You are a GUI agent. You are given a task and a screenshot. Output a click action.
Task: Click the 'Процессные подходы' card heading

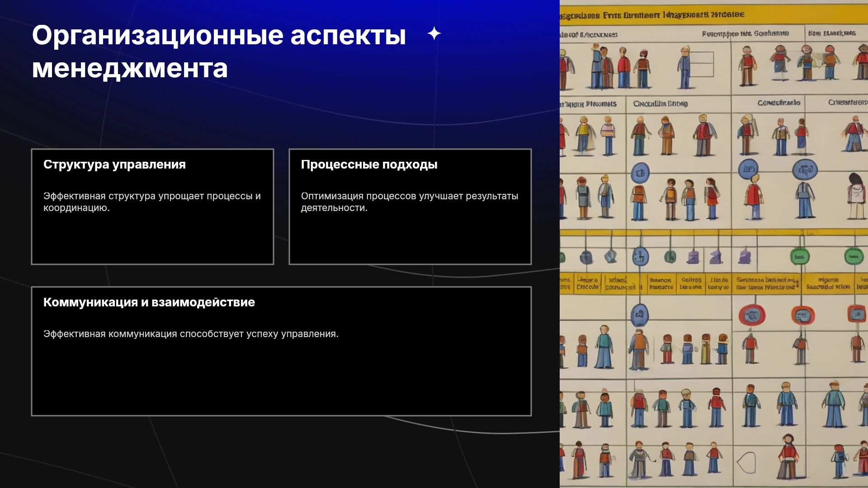369,164
